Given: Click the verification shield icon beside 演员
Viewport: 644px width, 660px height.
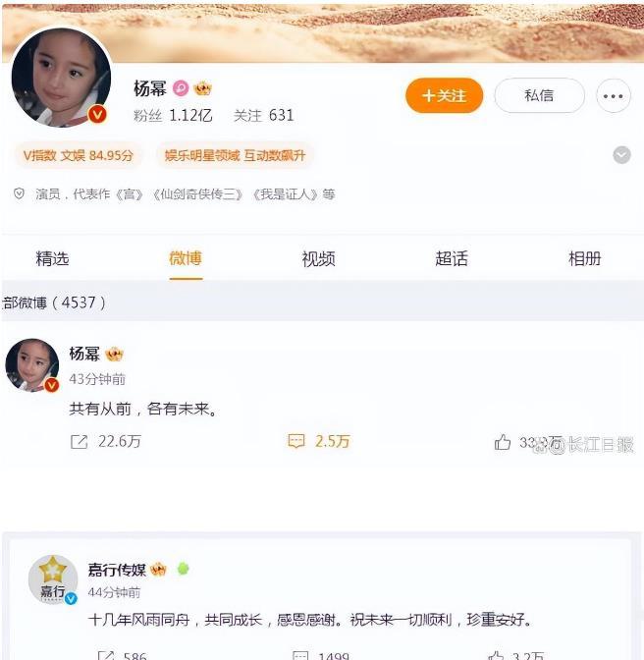Looking at the screenshot, I should (x=19, y=193).
